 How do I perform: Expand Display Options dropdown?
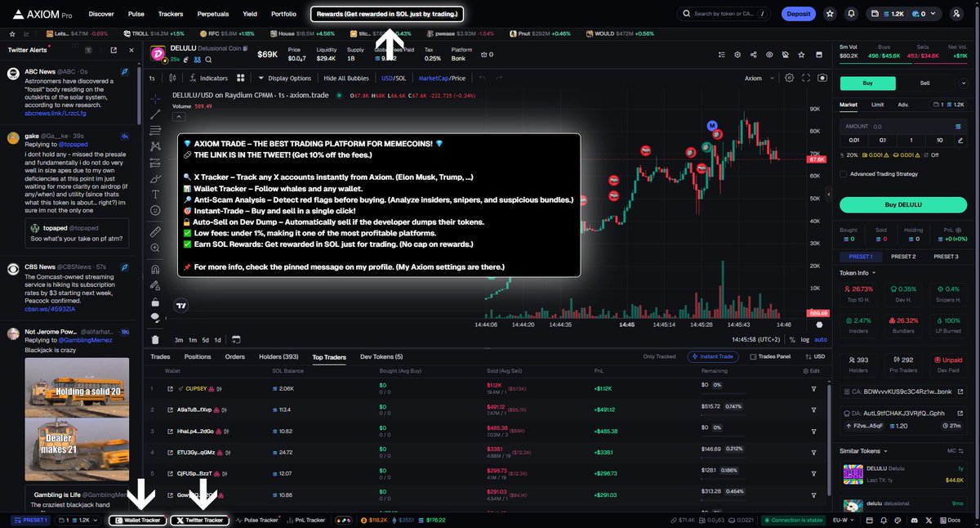(x=285, y=78)
